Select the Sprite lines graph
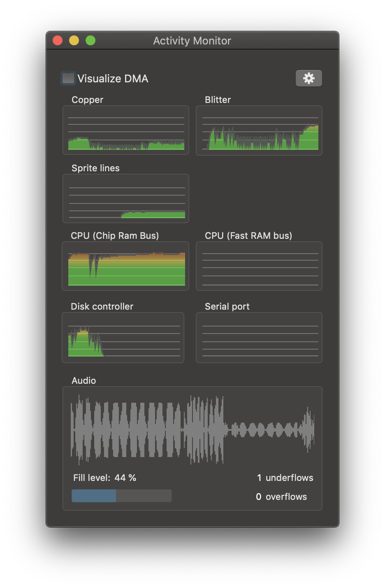Screen dimensions: 385x588 (126, 198)
